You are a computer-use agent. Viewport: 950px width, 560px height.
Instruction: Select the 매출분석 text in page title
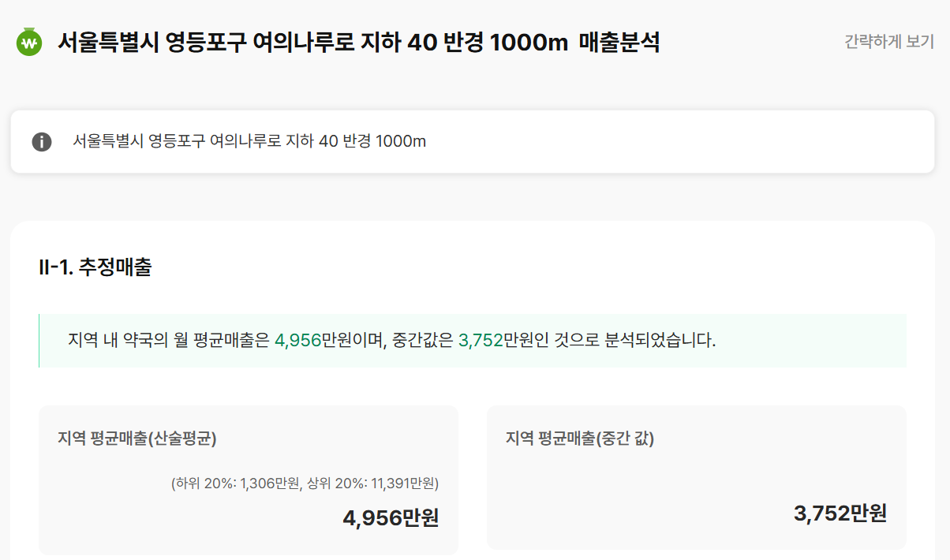619,43
